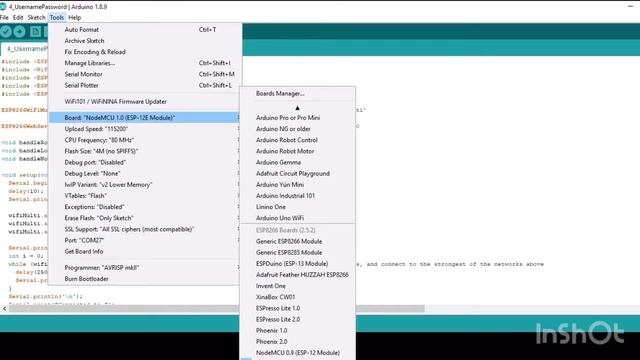640x360 pixels.
Task: Choose Fix Encoding & Reload
Action: coord(144,52)
